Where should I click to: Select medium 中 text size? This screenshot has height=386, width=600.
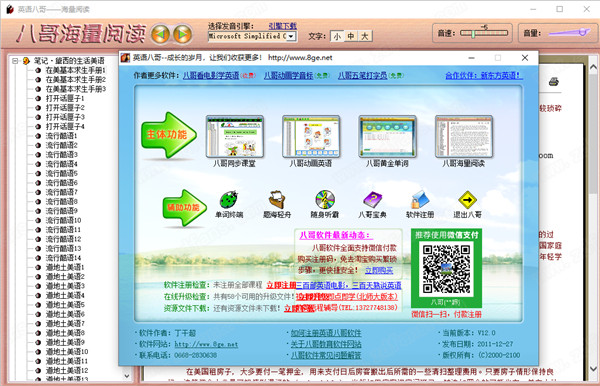click(x=351, y=36)
